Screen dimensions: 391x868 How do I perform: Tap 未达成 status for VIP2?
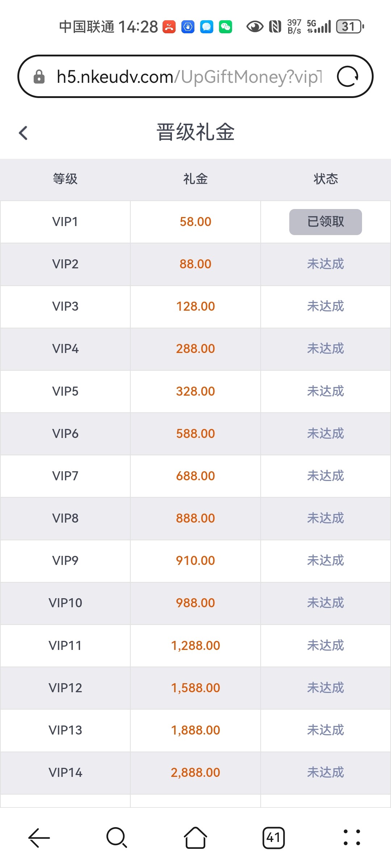[x=325, y=264]
